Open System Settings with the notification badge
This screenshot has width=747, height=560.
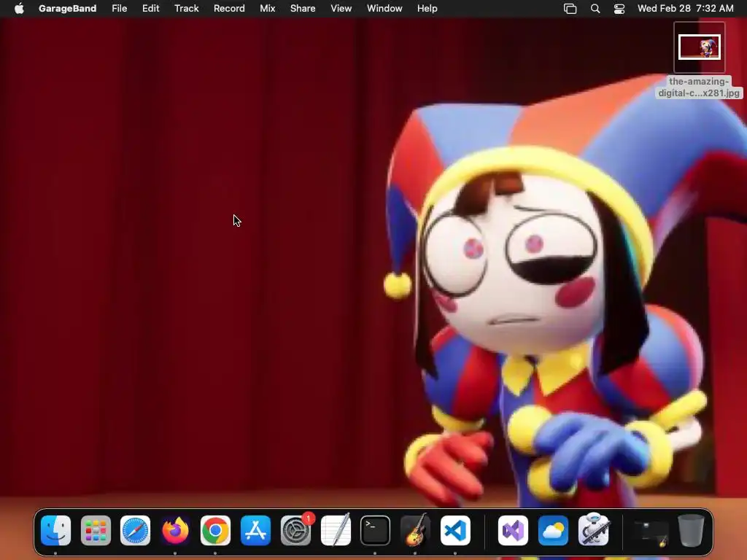pos(296,531)
